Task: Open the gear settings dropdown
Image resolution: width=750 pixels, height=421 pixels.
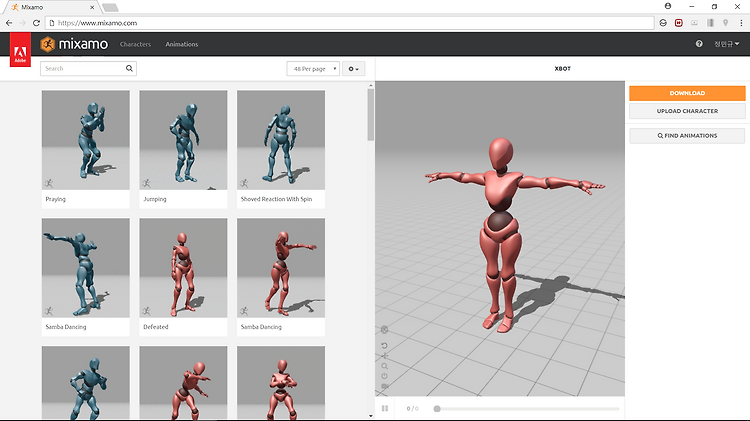Action: pyautogui.click(x=353, y=68)
